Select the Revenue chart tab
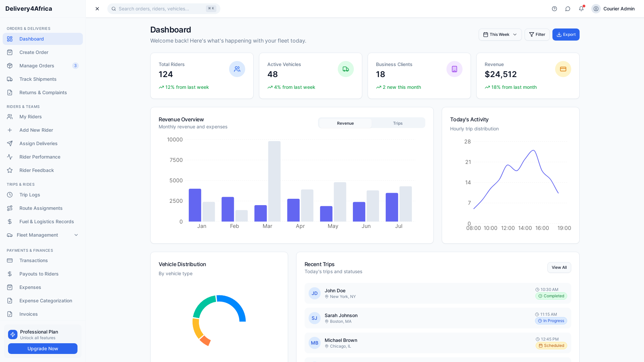Image resolution: width=644 pixels, height=362 pixels. 345,123
